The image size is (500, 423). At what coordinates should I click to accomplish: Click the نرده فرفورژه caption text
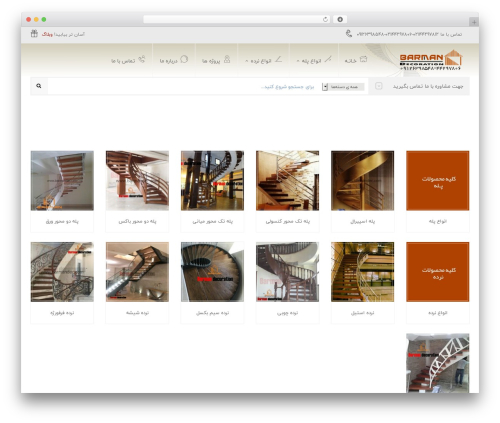[x=62, y=313]
